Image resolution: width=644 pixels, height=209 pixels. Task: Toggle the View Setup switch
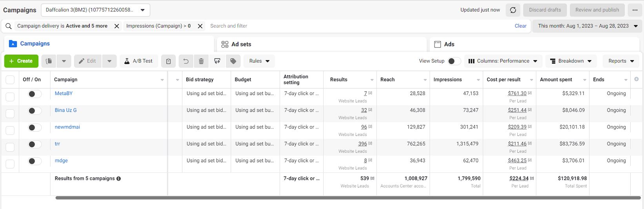point(454,61)
